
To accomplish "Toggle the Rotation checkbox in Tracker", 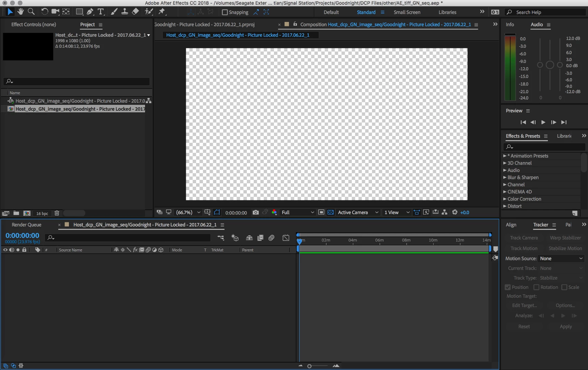I will [x=537, y=287].
